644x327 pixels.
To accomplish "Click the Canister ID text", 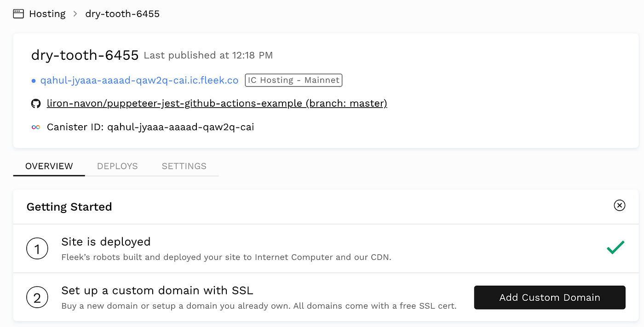I will [x=150, y=127].
